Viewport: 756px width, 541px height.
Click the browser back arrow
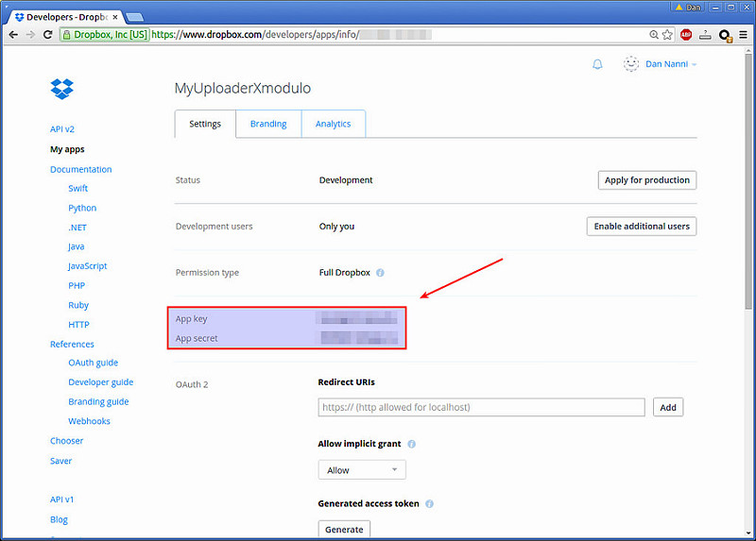13,35
